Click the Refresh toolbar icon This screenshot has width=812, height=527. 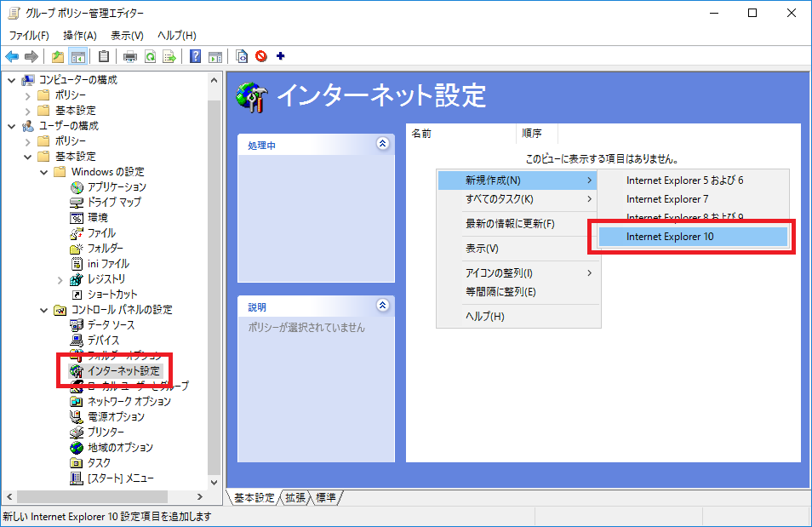(150, 56)
